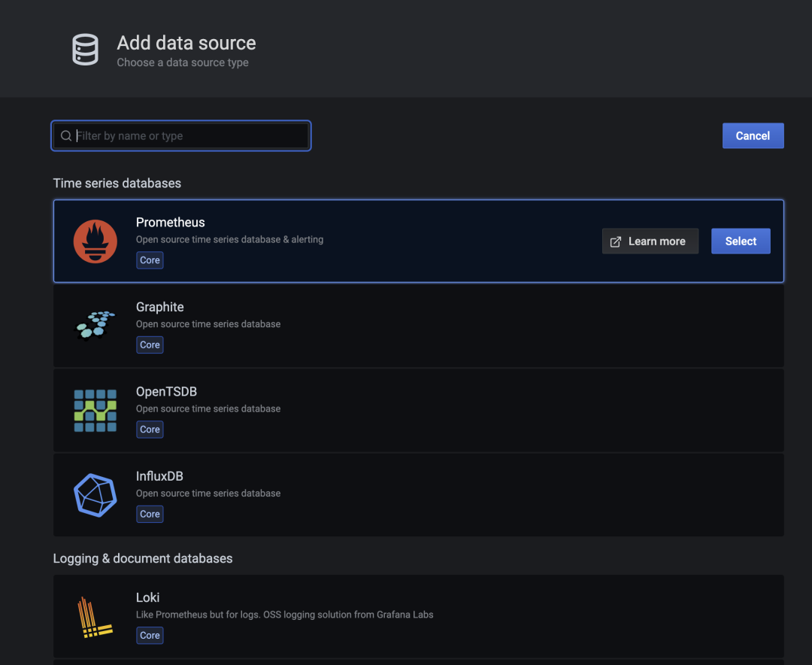Click the 'Logging & document databases' heading
Screen dimensions: 812x665
142,558
